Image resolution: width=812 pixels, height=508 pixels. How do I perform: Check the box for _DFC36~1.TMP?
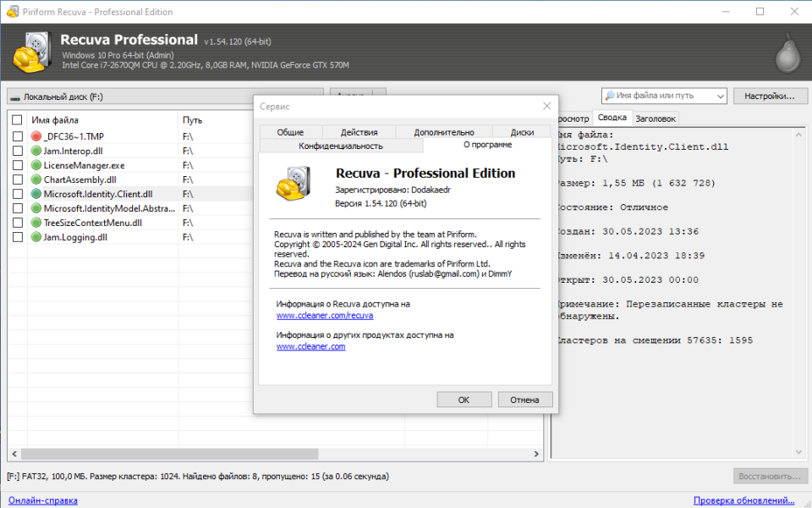[x=18, y=136]
